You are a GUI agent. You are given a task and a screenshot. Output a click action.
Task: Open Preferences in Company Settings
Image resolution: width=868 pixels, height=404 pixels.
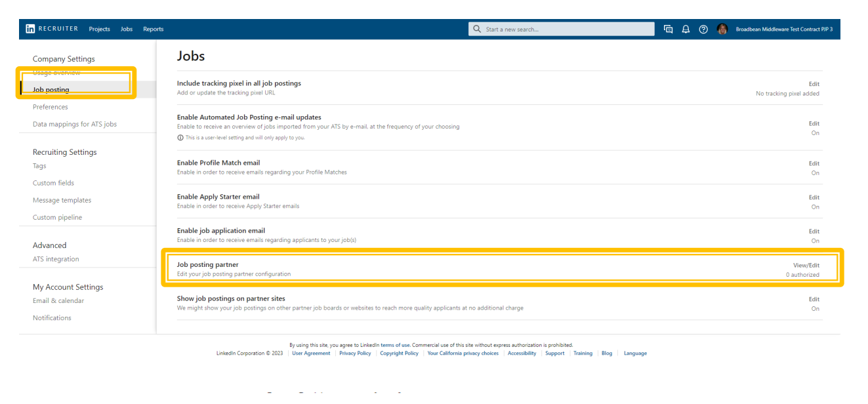click(x=51, y=107)
